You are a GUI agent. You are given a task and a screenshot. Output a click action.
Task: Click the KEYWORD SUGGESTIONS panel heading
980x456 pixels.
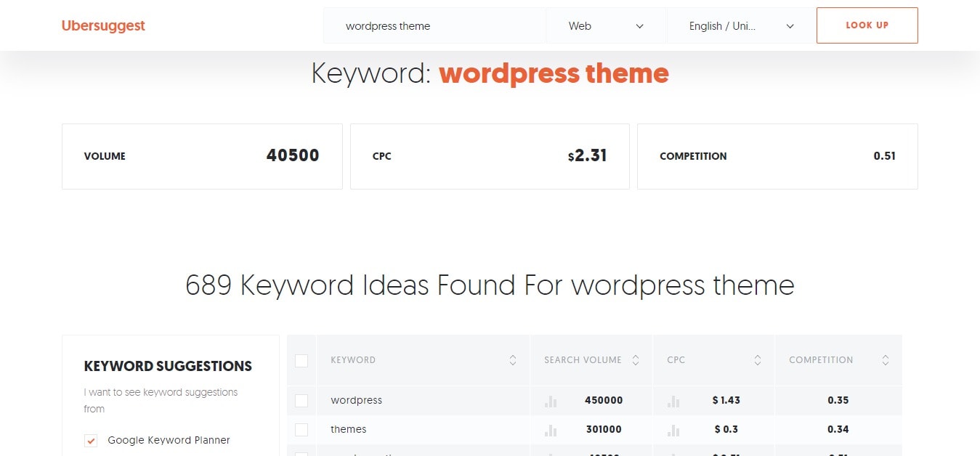[x=168, y=366]
